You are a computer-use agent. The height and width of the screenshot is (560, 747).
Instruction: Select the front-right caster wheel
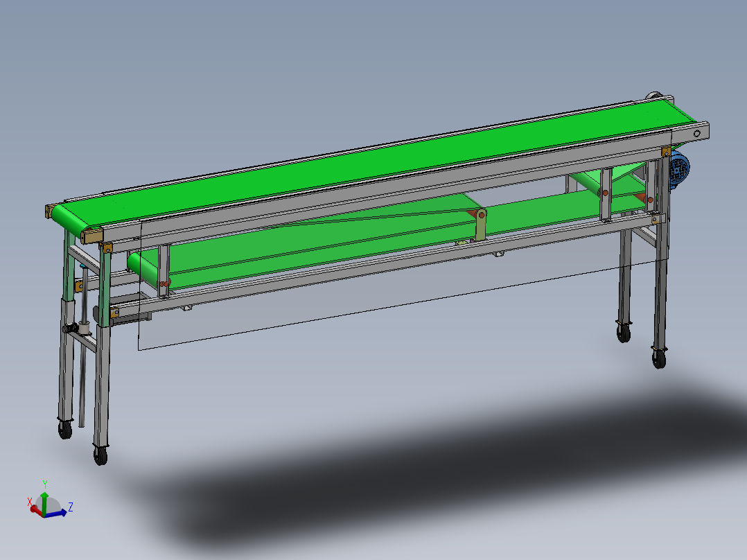(x=659, y=359)
